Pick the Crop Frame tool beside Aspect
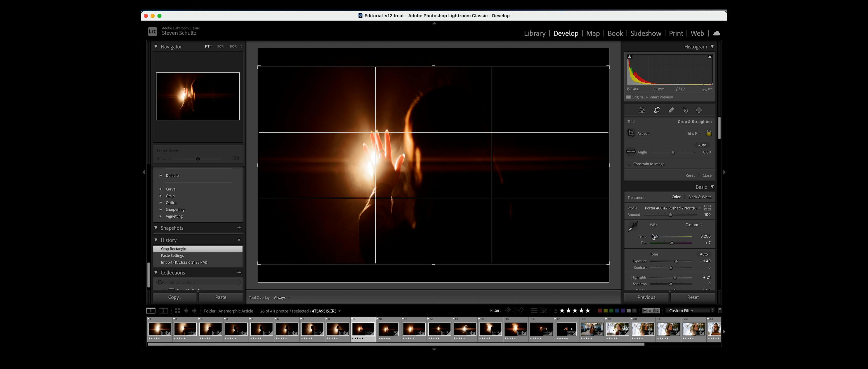Viewport: 868px width, 369px height. (631, 133)
